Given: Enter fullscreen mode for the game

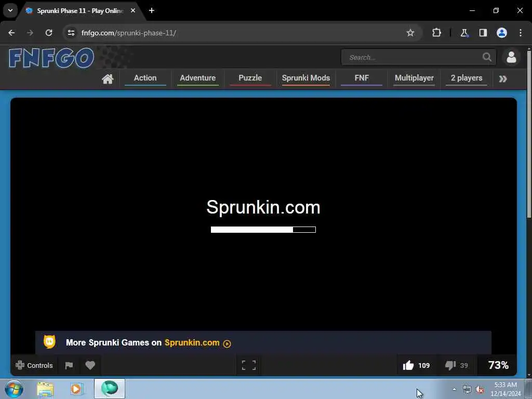Looking at the screenshot, I should (x=249, y=365).
